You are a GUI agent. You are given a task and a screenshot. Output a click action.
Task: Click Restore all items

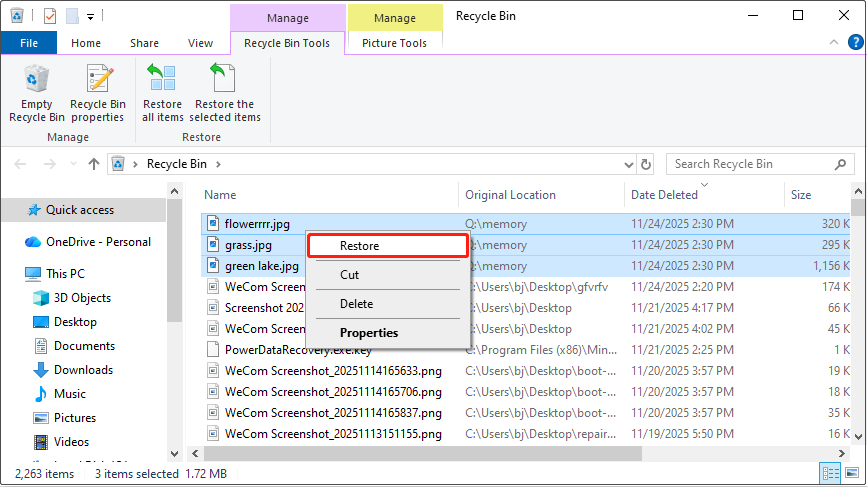pos(162,93)
